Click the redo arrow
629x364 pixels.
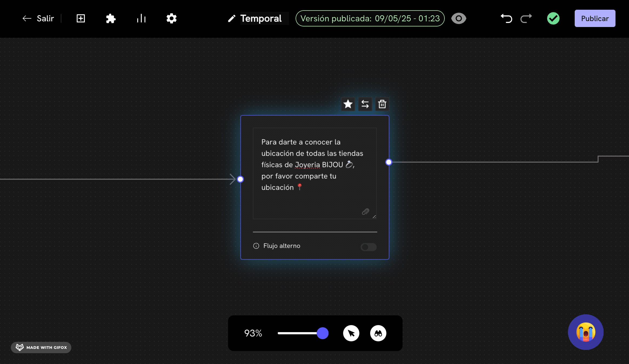tap(526, 18)
